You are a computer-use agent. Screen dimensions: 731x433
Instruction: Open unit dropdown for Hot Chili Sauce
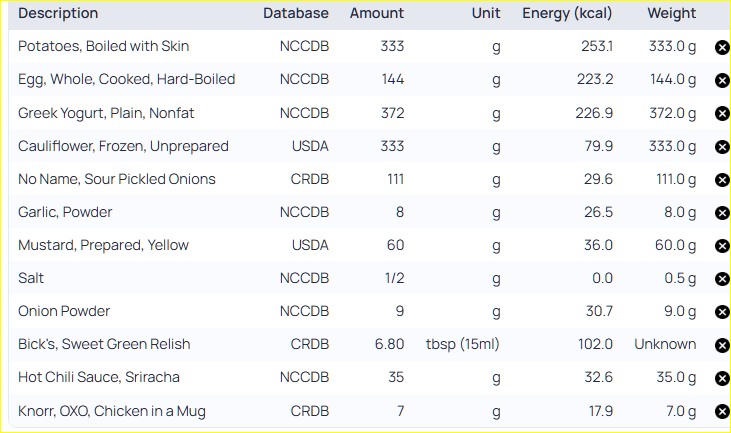tap(496, 378)
